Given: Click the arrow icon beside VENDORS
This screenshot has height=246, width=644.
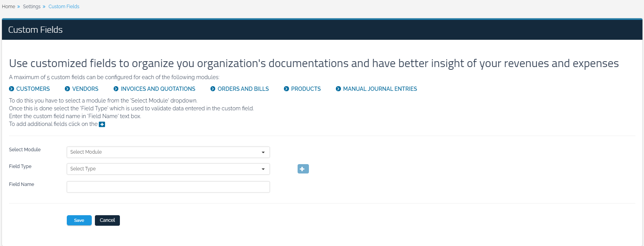Looking at the screenshot, I should 68,89.
